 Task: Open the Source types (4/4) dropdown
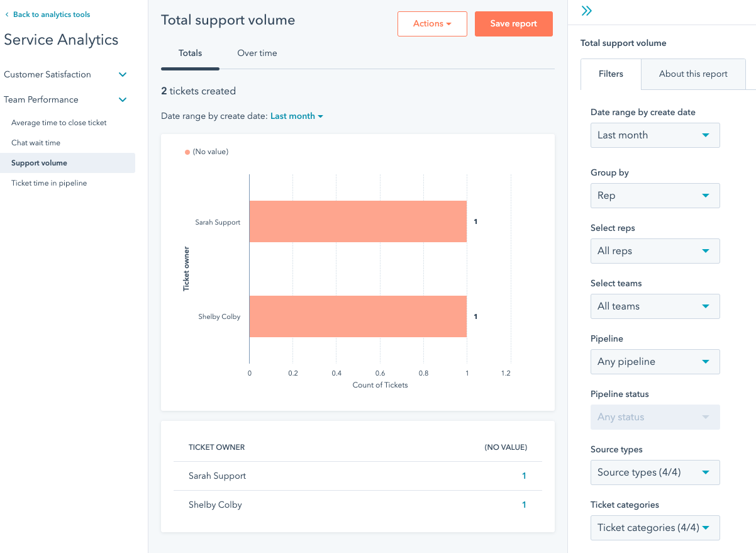click(x=654, y=472)
